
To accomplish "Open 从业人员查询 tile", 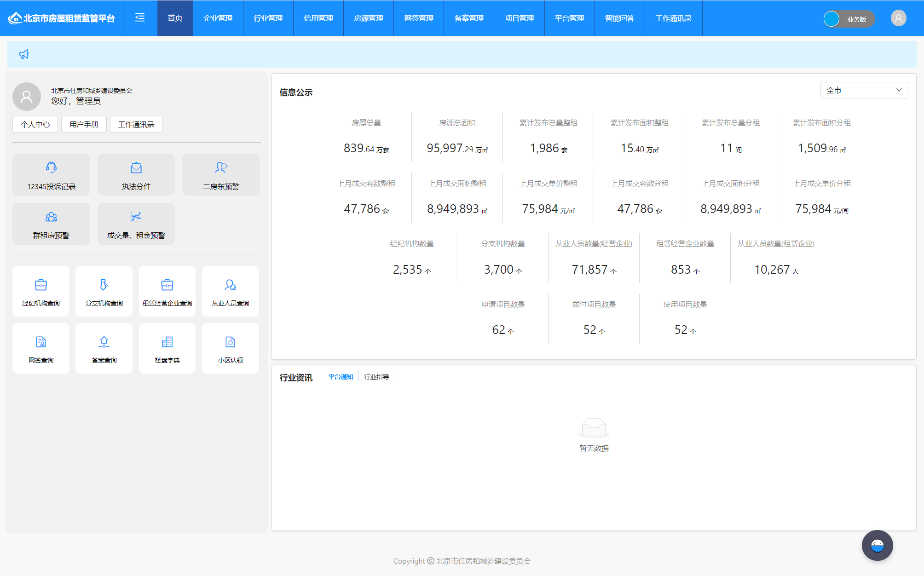I will click(x=231, y=291).
